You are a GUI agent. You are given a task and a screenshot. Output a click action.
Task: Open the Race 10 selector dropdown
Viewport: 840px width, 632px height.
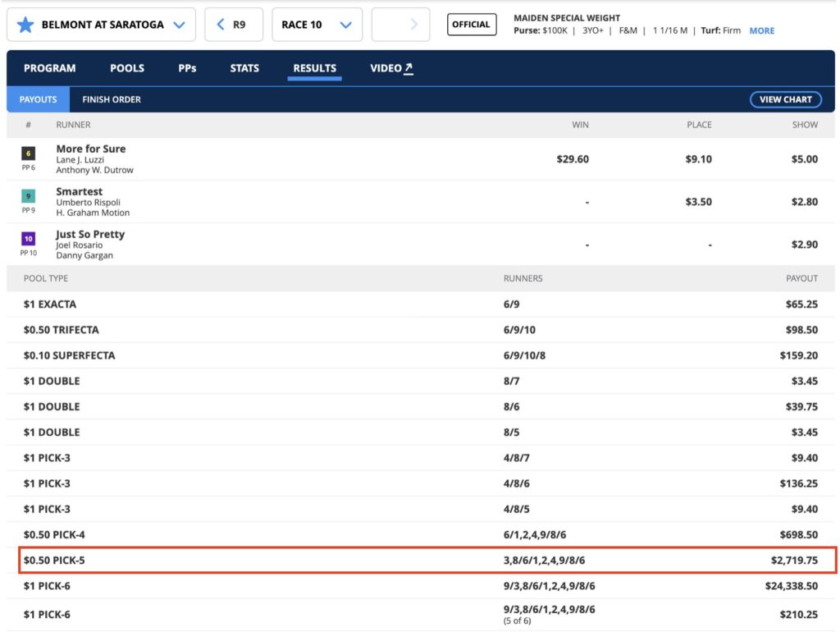[317, 25]
